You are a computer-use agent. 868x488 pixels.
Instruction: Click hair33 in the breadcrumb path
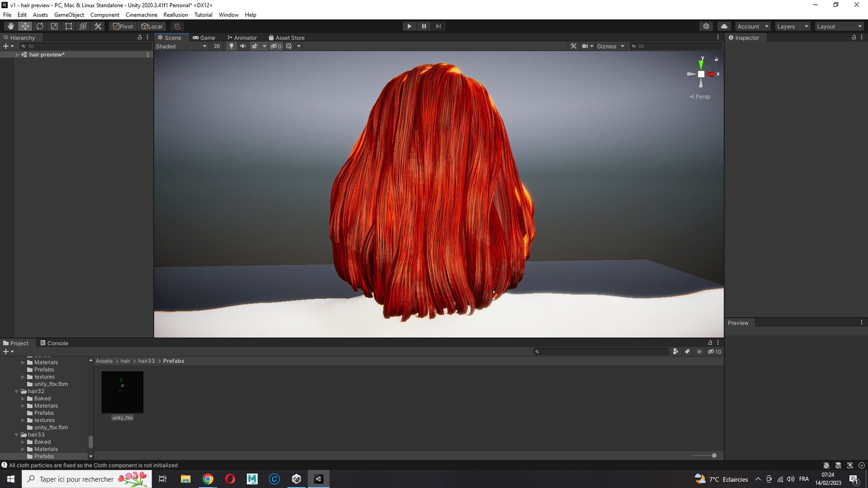coord(147,361)
